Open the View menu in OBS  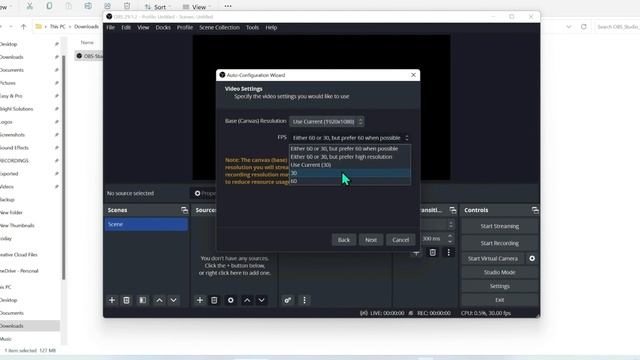[143, 27]
